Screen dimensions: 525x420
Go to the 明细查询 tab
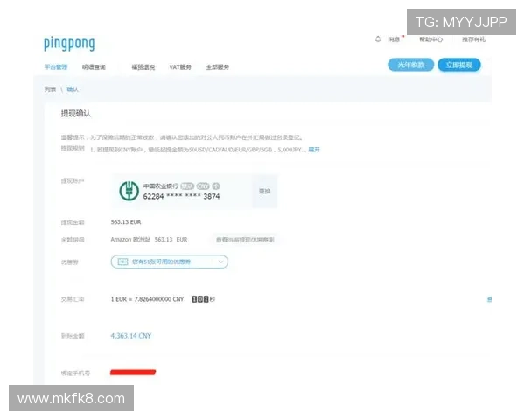pyautogui.click(x=94, y=67)
